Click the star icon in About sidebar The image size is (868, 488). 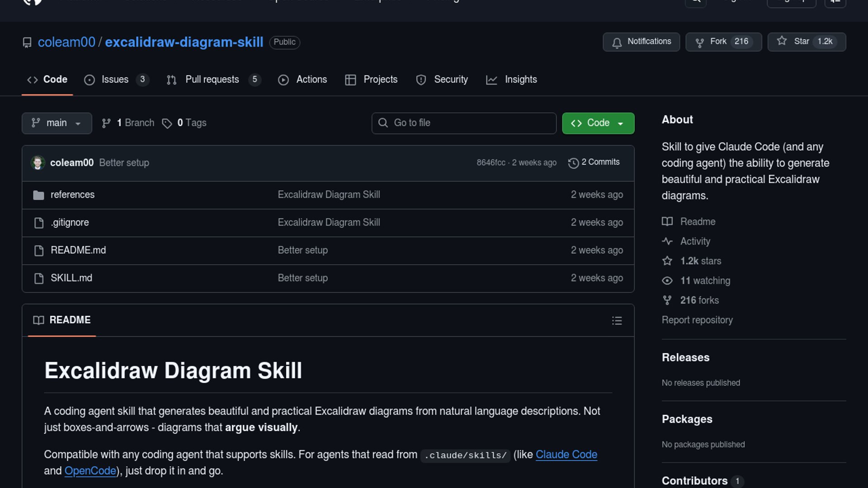coord(667,261)
